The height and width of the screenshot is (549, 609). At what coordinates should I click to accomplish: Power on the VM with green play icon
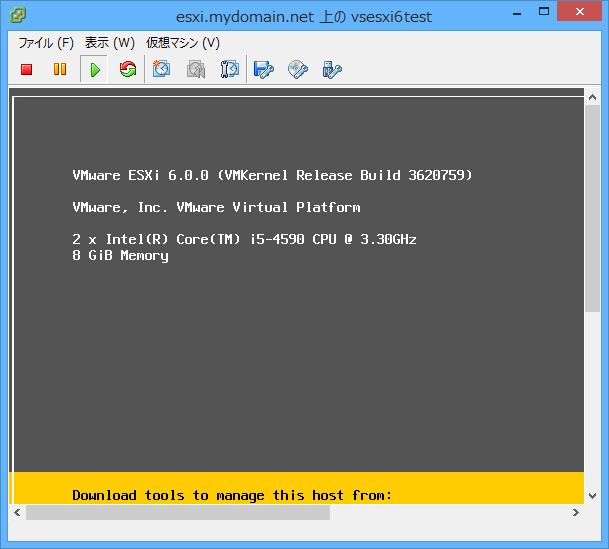coord(94,70)
